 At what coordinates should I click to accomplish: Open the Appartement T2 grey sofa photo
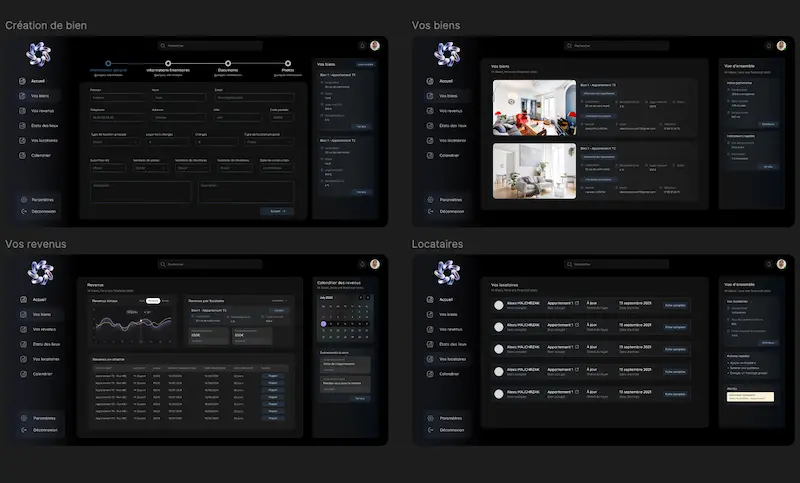534,171
